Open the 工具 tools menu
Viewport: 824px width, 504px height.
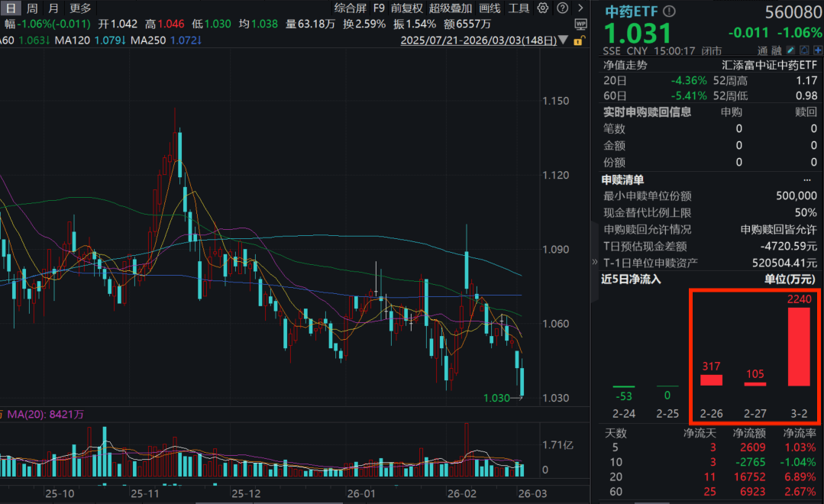(x=519, y=8)
